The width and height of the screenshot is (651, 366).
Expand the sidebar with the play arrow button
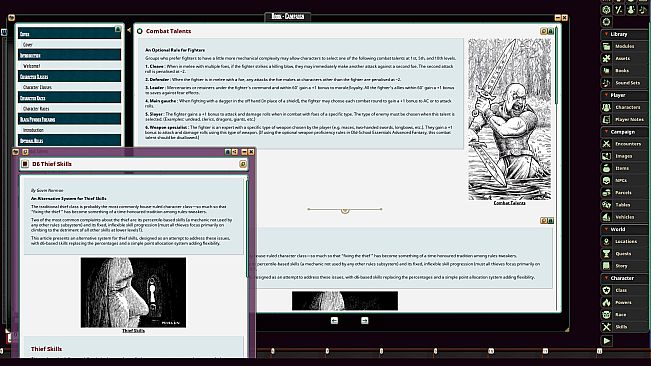(x=607, y=341)
